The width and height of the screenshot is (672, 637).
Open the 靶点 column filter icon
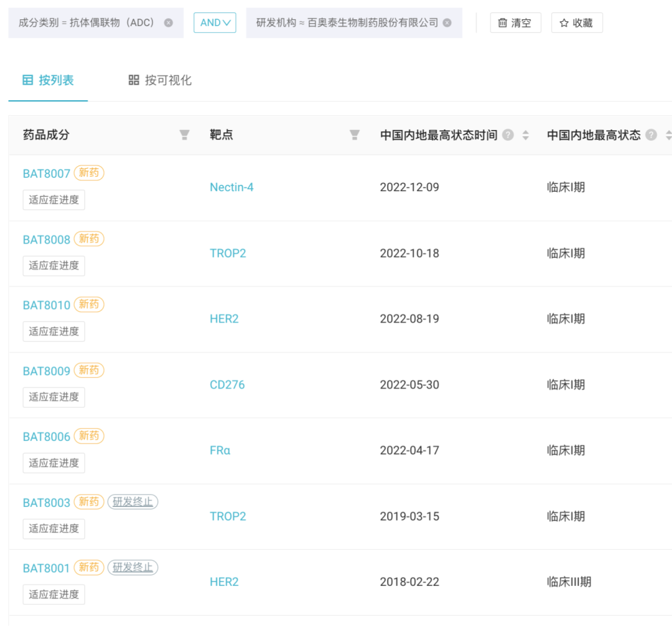[355, 135]
